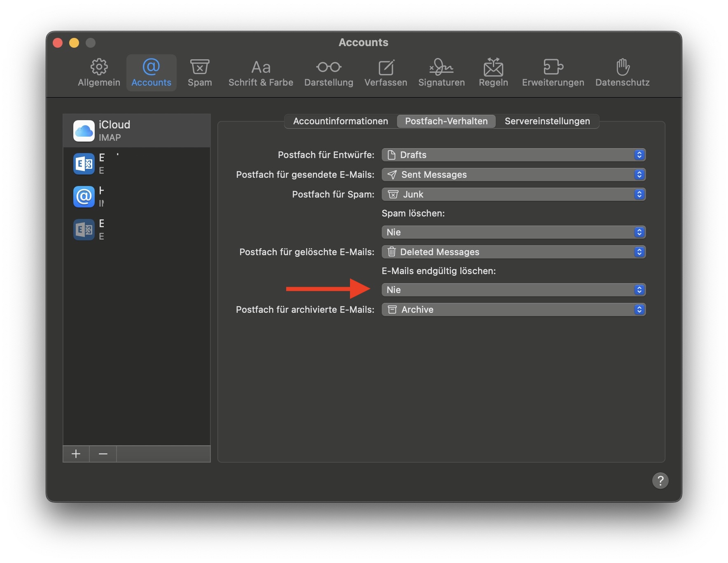Open help with the question mark button

point(660,480)
